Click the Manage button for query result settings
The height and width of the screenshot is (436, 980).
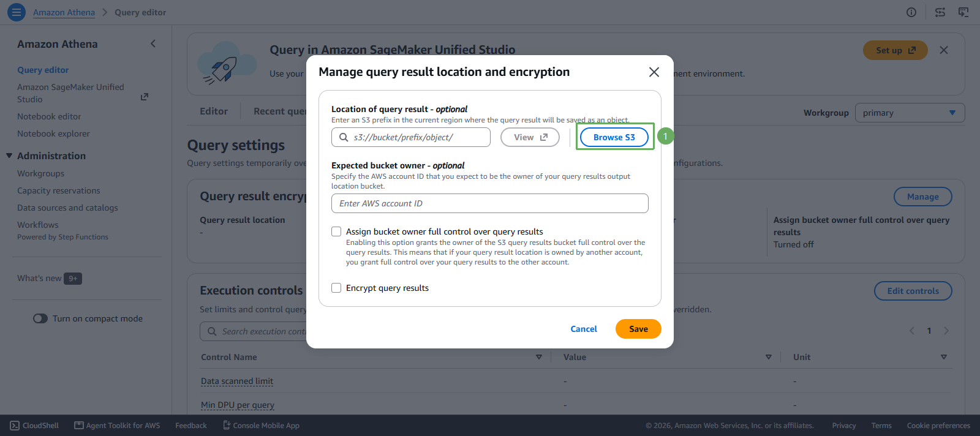coord(923,197)
